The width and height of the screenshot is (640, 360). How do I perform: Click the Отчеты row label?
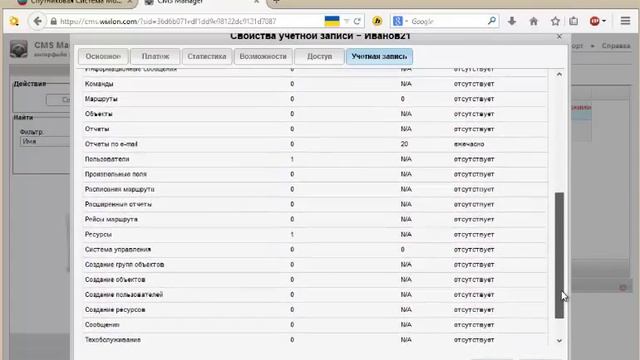tap(97, 129)
